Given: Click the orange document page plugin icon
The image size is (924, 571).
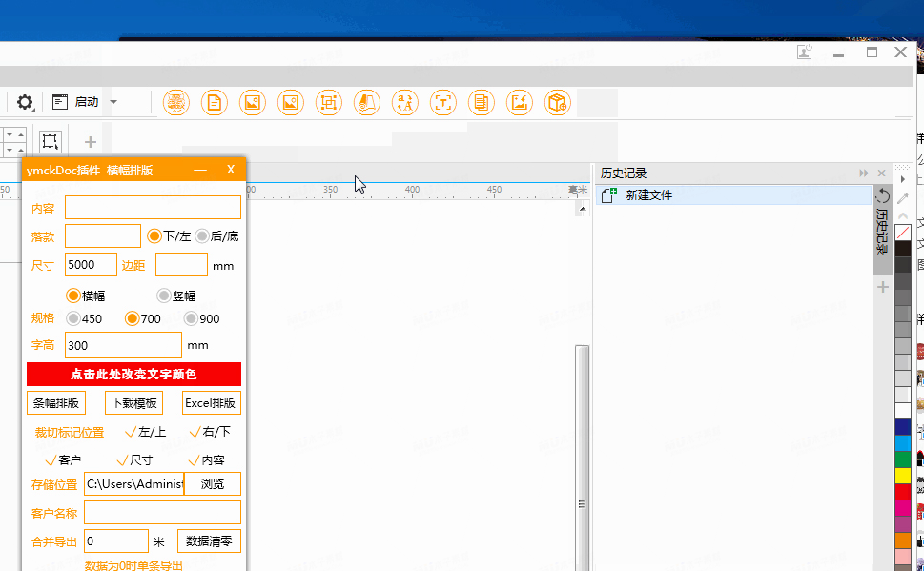Looking at the screenshot, I should tap(214, 103).
